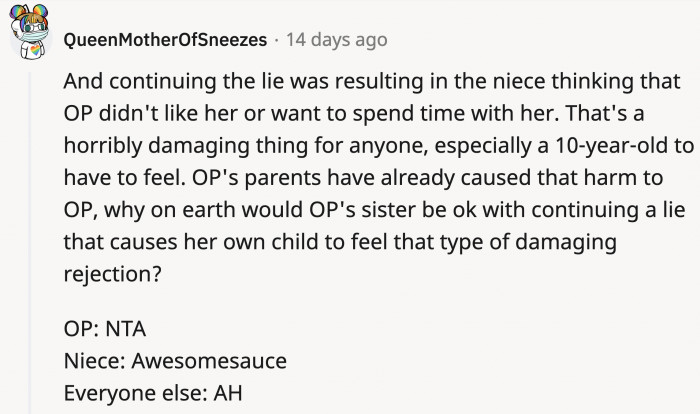Click the line beginning "And continuing the lie"
The image size is (700, 414).
[x=372, y=81]
